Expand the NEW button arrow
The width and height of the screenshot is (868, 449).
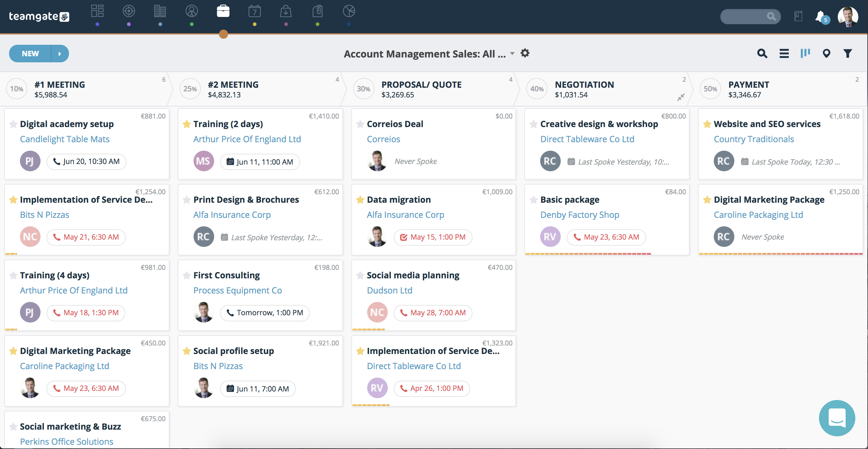point(60,54)
